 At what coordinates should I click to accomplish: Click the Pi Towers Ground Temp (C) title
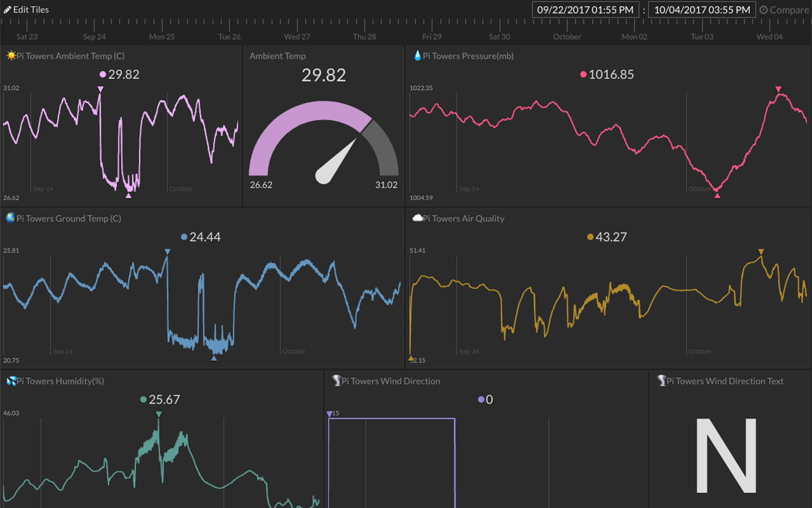click(x=69, y=218)
